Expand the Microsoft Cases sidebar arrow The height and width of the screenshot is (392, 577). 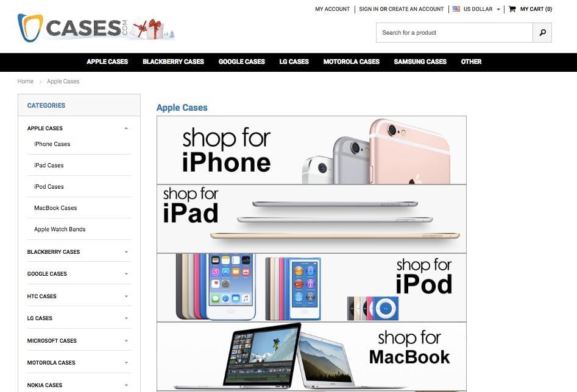tap(126, 341)
